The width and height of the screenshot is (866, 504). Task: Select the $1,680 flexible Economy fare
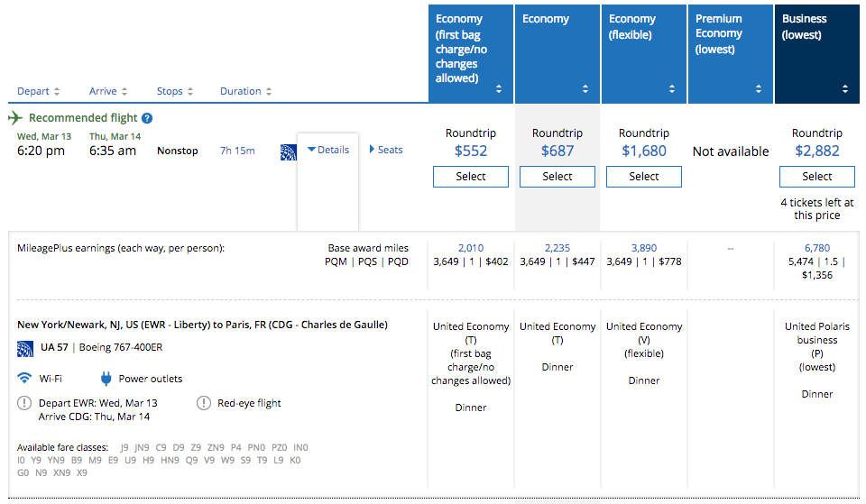coord(644,177)
